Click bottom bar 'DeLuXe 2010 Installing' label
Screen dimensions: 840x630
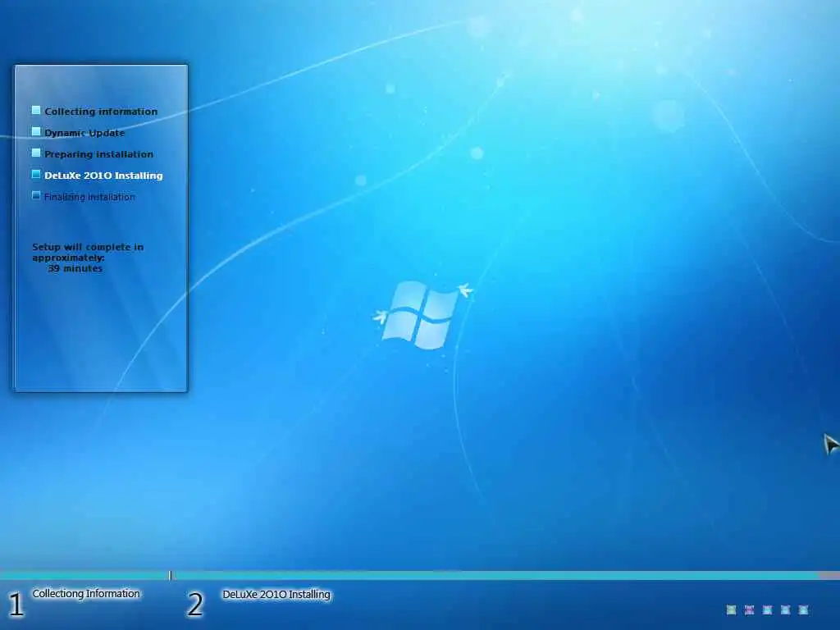(x=276, y=595)
